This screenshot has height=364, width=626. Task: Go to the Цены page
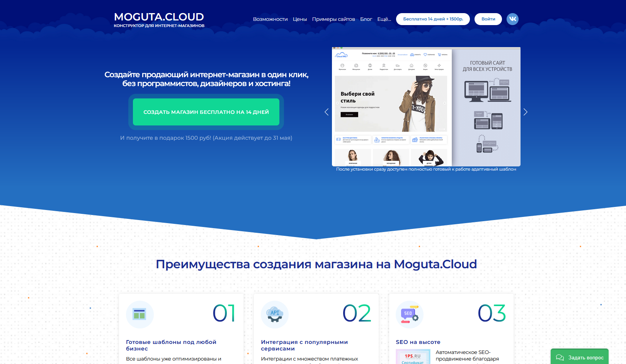(299, 19)
